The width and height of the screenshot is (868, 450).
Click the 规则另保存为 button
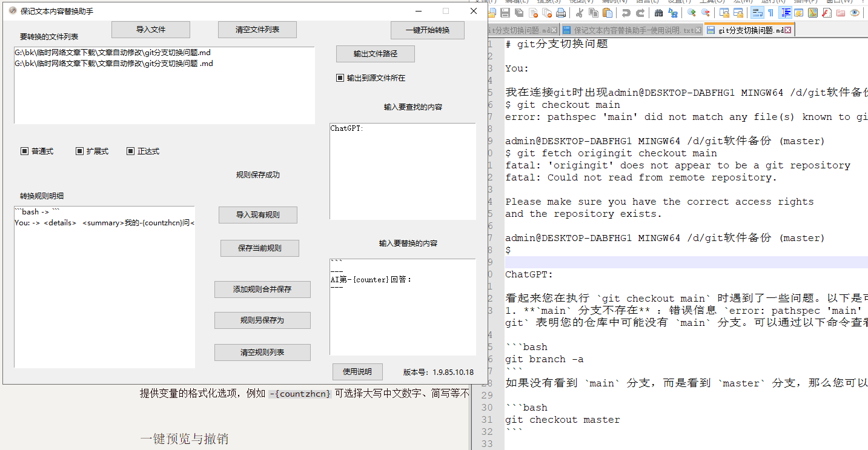[262, 320]
